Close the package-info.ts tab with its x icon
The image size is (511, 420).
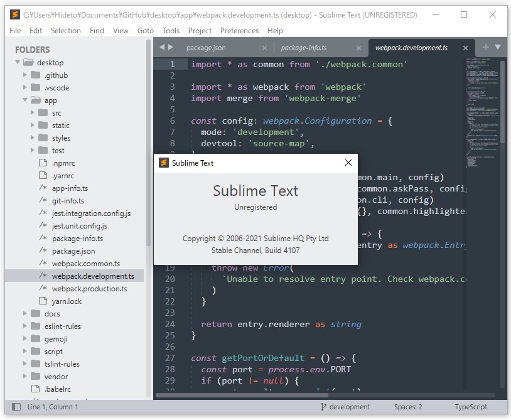358,47
